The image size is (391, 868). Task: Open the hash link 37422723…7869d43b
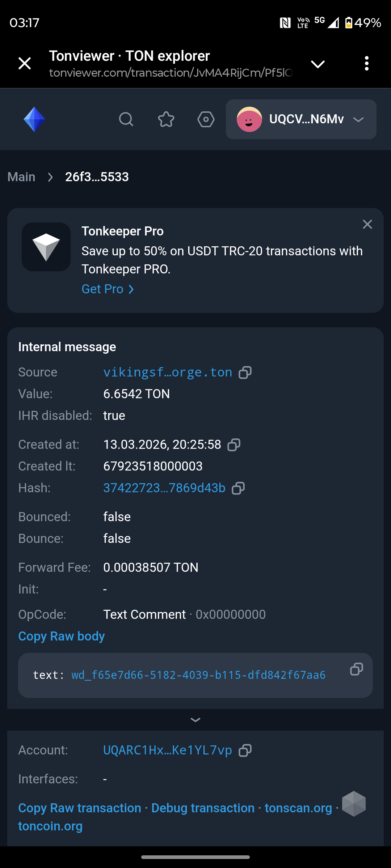pyautogui.click(x=164, y=488)
